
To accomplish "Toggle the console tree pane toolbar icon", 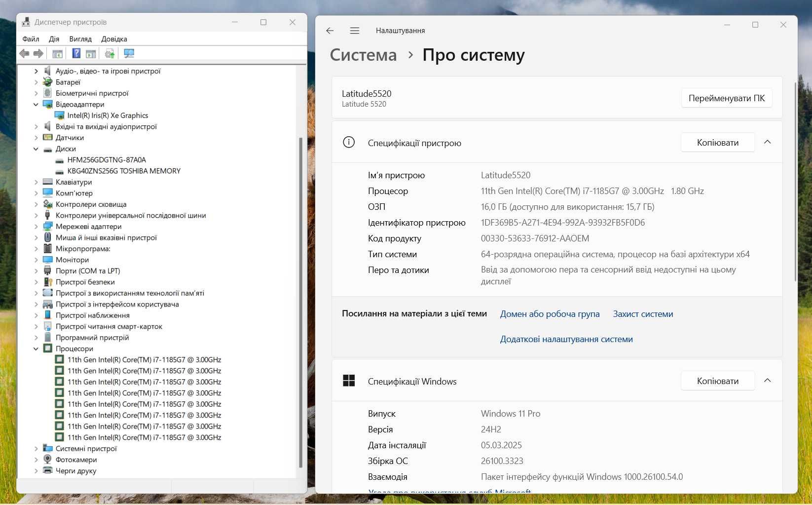I will pos(57,53).
